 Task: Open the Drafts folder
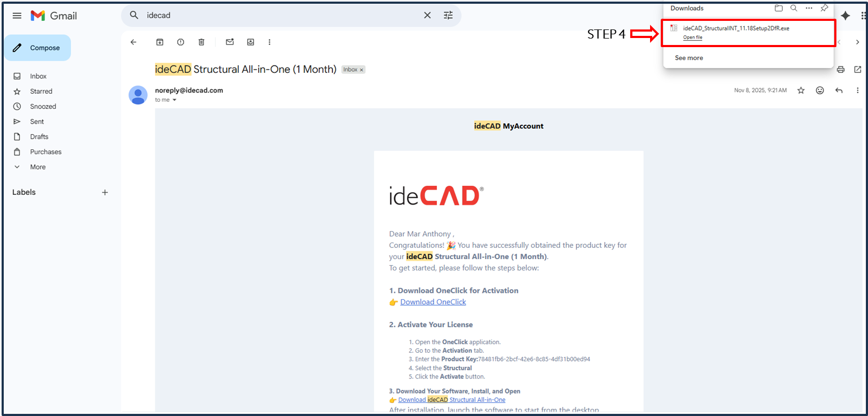(x=39, y=137)
